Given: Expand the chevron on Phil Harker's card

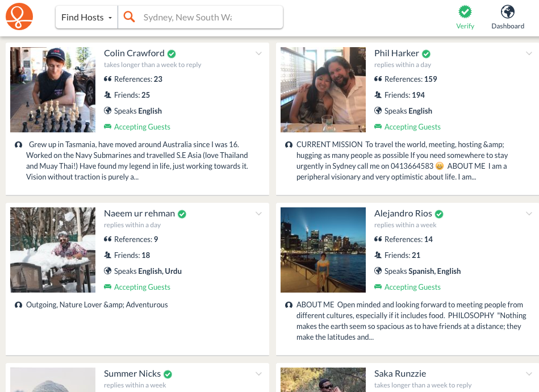Looking at the screenshot, I should [x=529, y=53].
